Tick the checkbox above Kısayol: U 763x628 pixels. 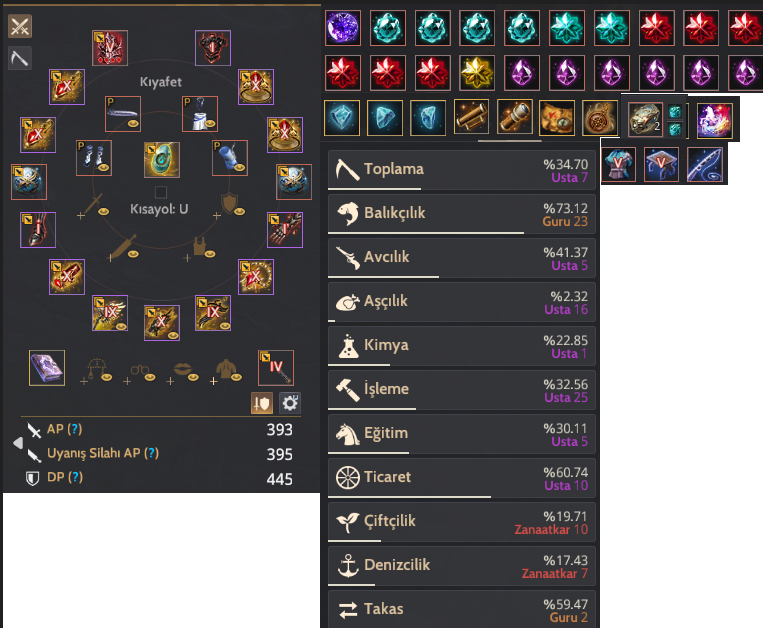pyautogui.click(x=161, y=192)
